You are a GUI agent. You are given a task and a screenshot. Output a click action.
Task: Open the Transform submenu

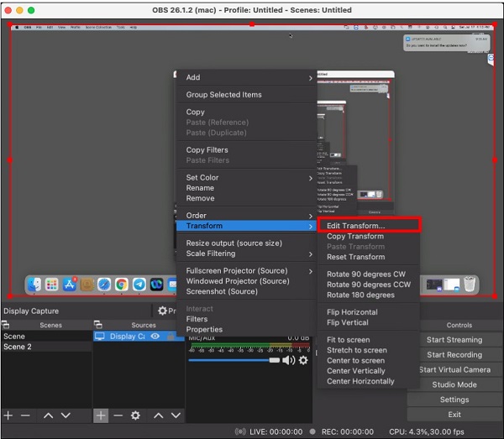[246, 226]
